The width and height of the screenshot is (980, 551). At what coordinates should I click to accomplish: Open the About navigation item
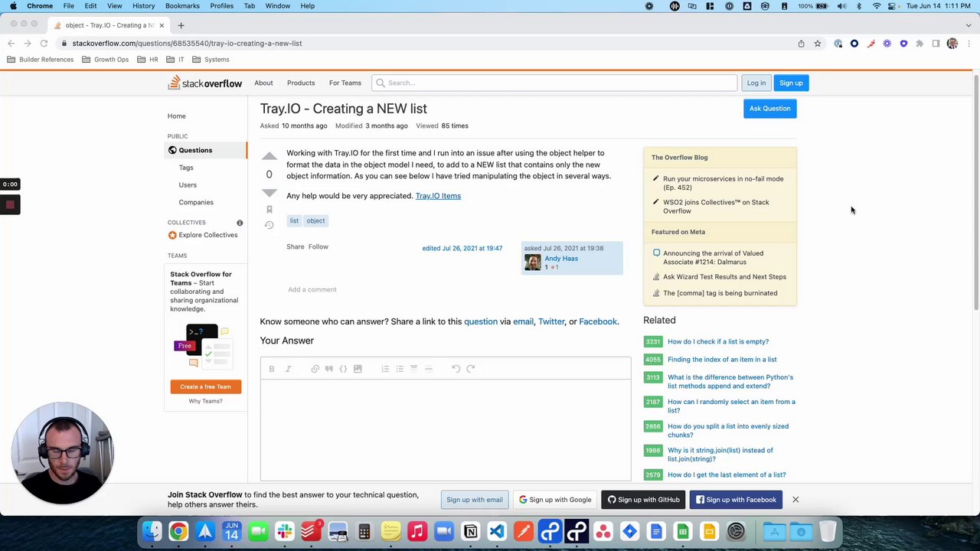[263, 83]
